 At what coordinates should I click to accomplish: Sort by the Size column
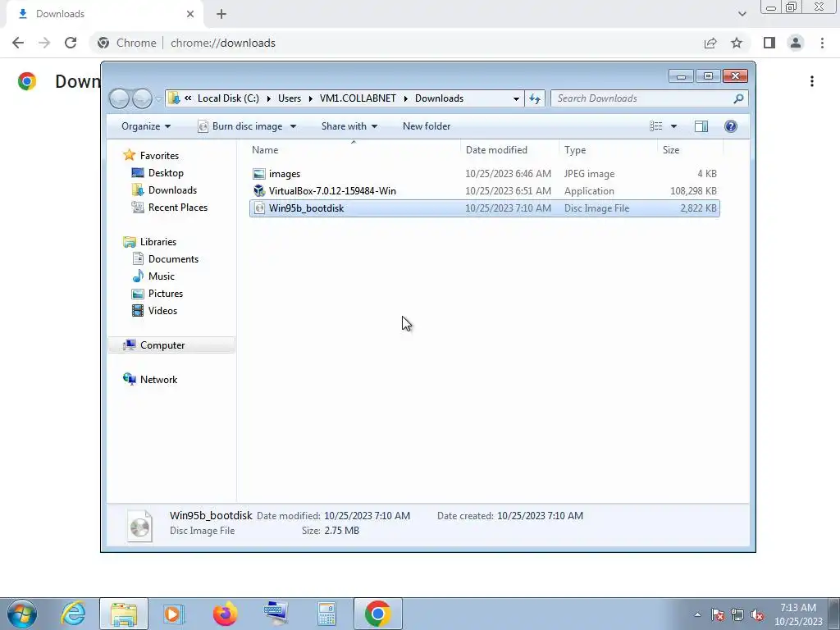coord(690,150)
